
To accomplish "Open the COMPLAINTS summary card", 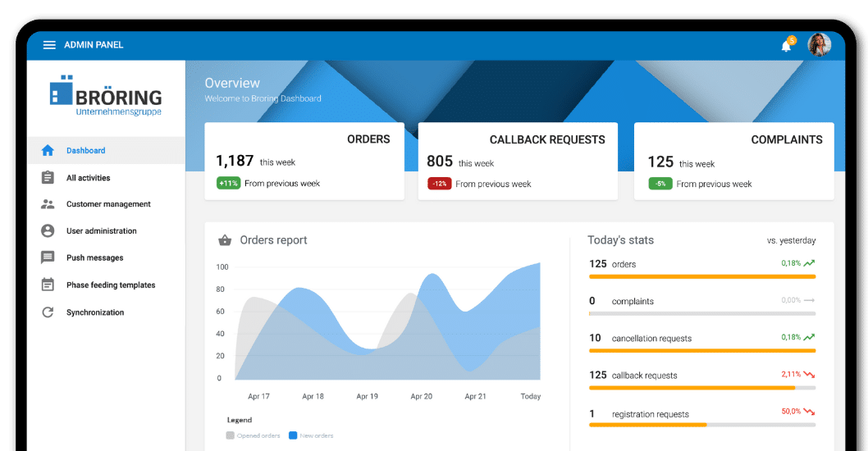I will [x=734, y=161].
